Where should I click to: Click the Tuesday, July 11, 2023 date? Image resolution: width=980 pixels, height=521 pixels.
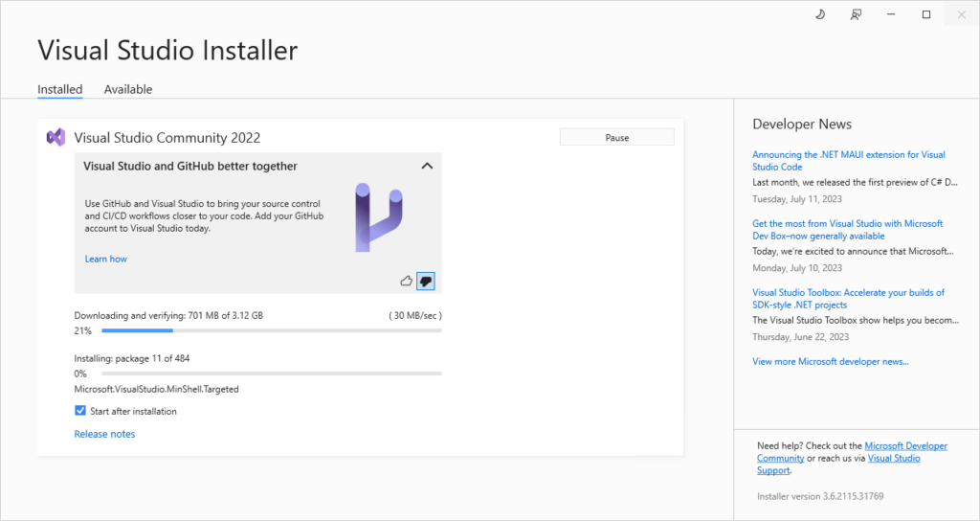tap(797, 199)
